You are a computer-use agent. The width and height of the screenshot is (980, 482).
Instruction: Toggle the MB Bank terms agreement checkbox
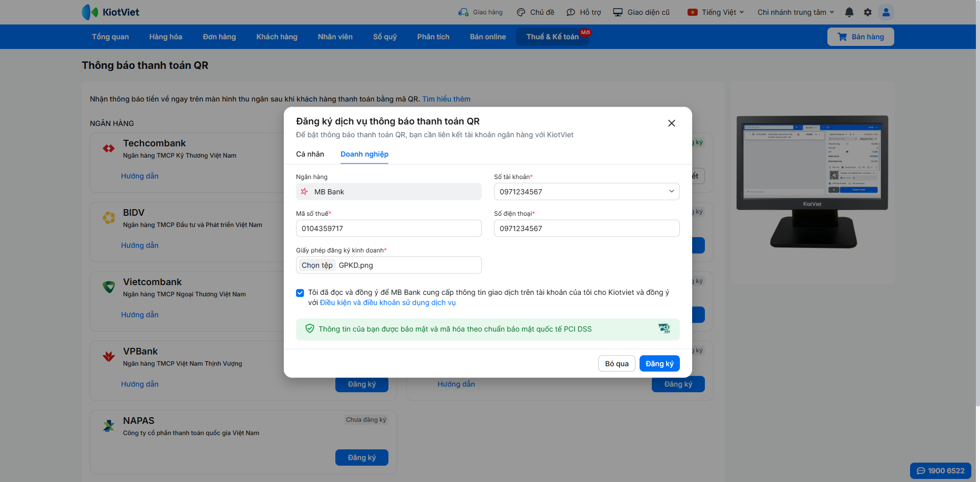tap(300, 293)
